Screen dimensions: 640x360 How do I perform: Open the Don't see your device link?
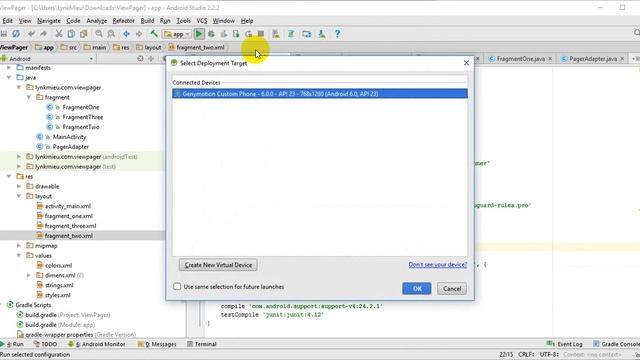438,264
